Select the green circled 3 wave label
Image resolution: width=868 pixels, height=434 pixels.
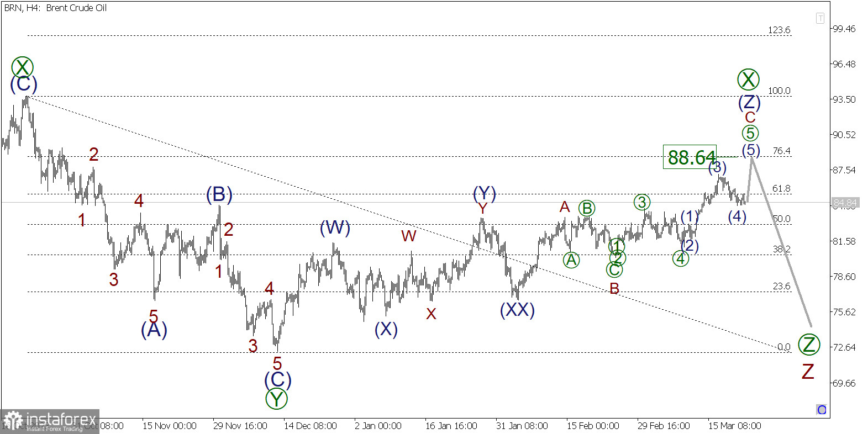pyautogui.click(x=641, y=203)
